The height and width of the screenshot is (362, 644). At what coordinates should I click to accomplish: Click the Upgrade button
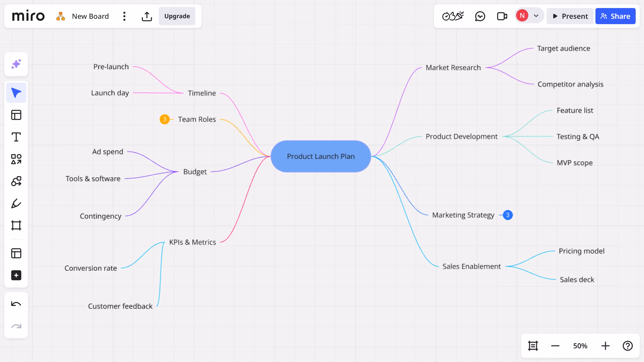[177, 16]
